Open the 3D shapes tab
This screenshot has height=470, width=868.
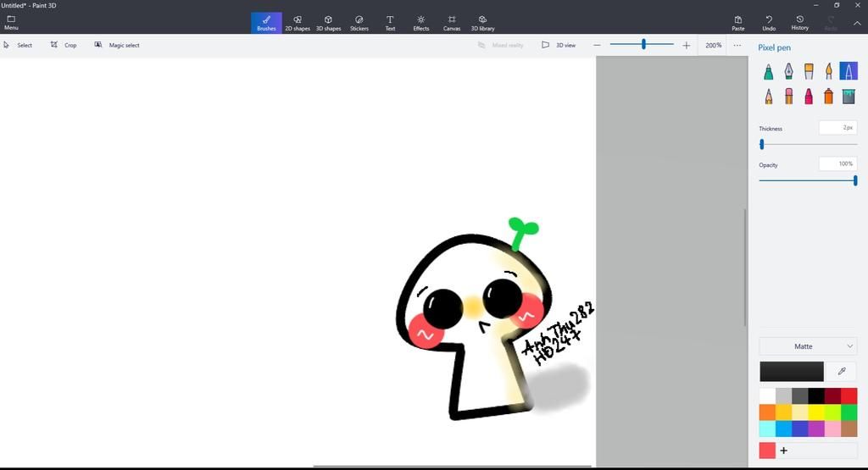coord(328,23)
